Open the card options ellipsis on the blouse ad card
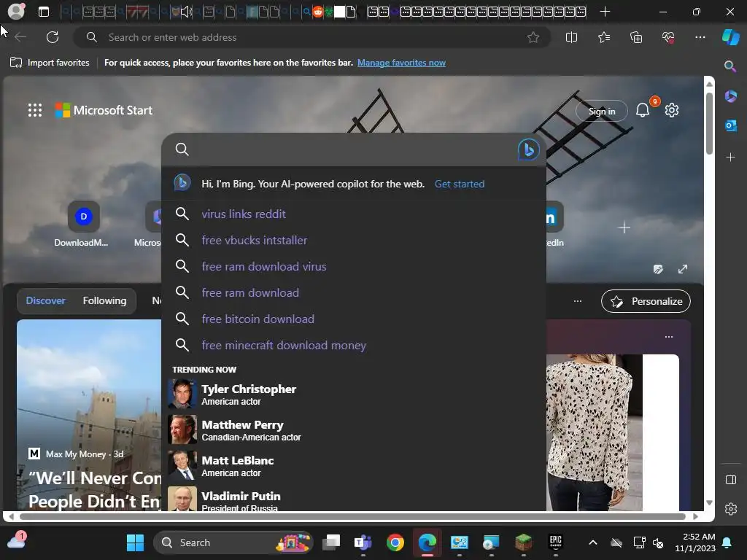The image size is (747, 560). click(x=668, y=337)
